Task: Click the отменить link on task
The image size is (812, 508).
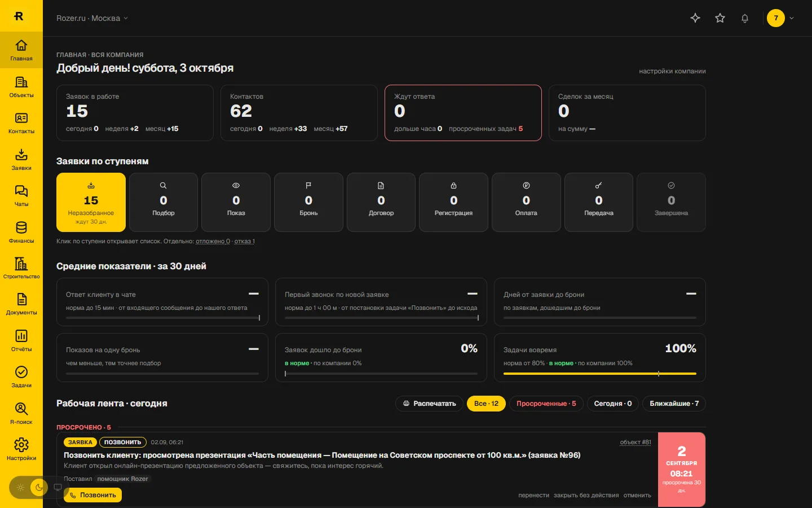Action: coord(637,495)
